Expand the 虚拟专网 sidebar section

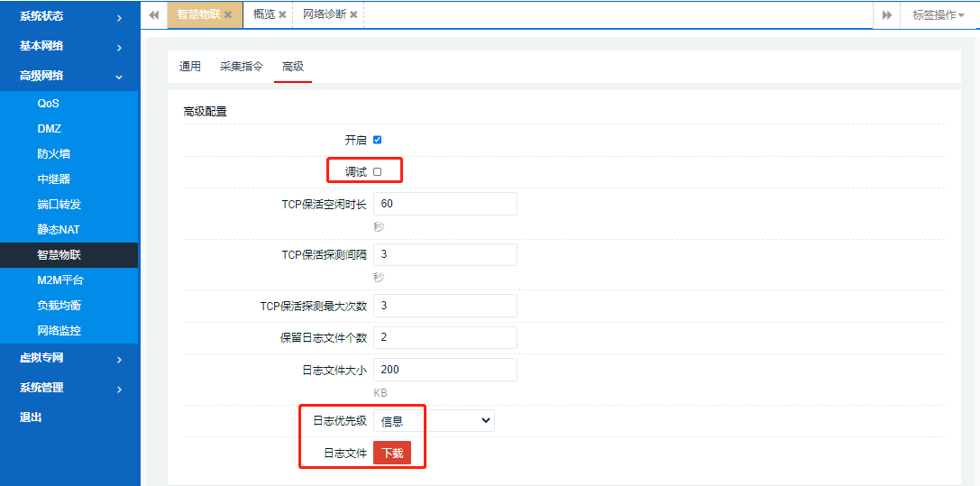coord(69,358)
